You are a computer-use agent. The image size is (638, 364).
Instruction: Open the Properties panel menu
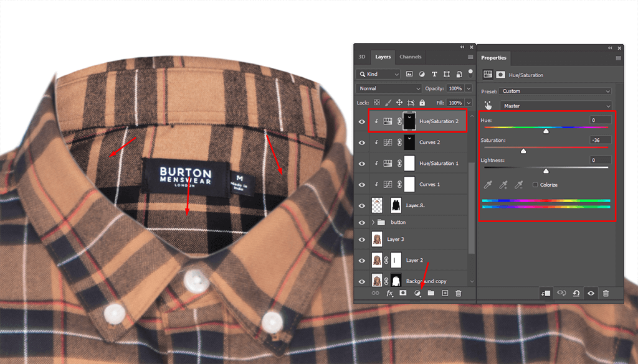pyautogui.click(x=619, y=58)
